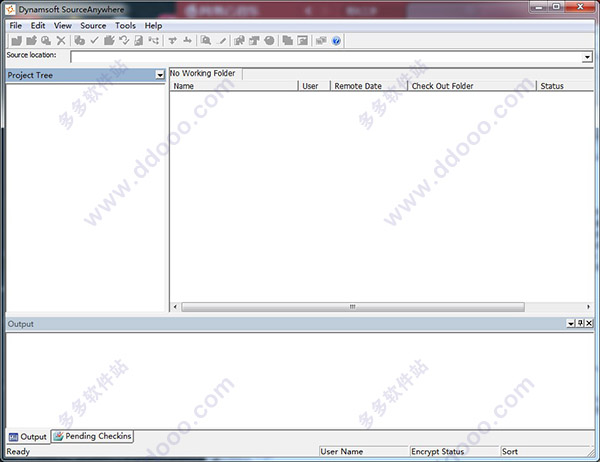Switch to the Output tab at bottom
600x462 pixels.
tap(28, 437)
